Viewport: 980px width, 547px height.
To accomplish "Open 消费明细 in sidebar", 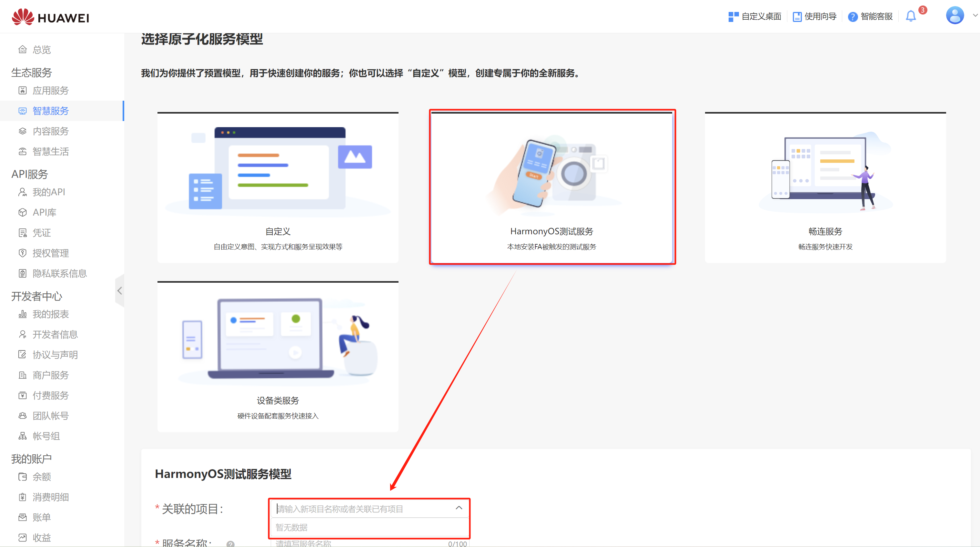I will tap(51, 497).
